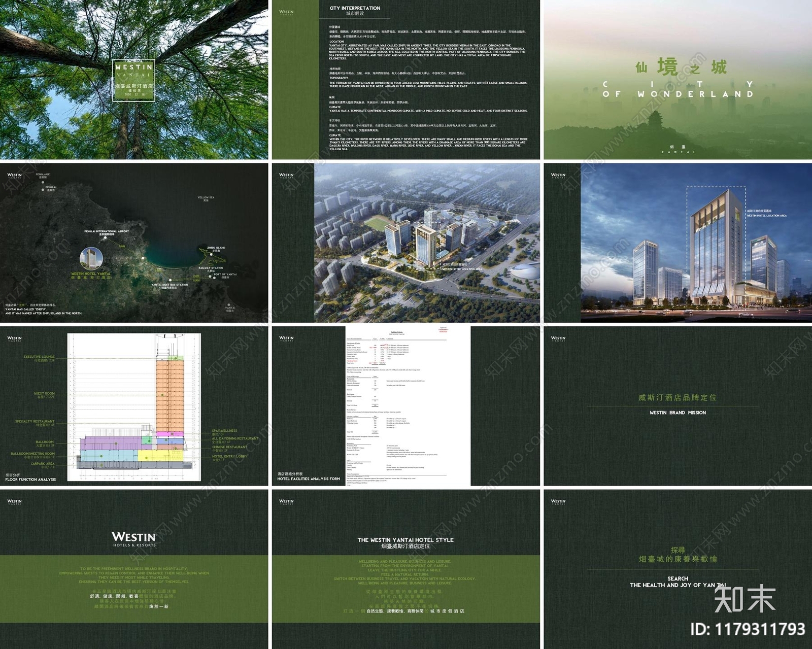This screenshot has width=812, height=649.
Task: Open the City Interpretation text slide
Action: click(x=406, y=80)
